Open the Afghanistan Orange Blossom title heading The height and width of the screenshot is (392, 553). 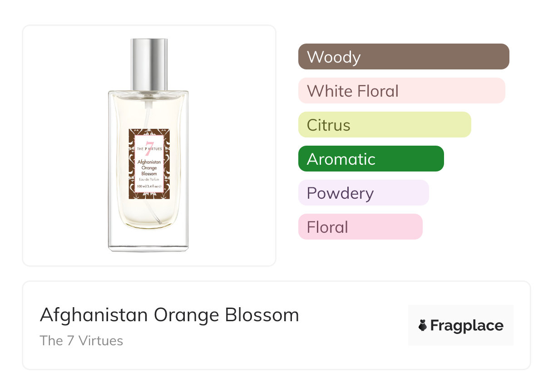pyautogui.click(x=169, y=315)
